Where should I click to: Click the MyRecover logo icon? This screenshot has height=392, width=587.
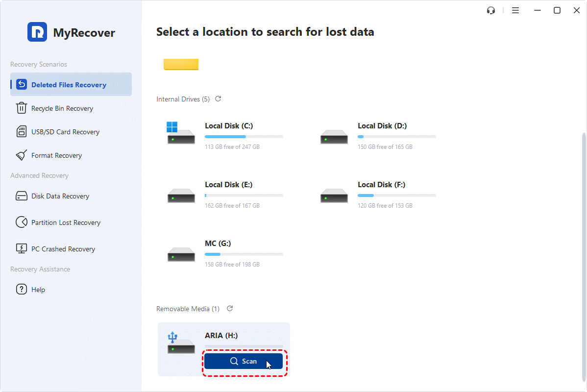pos(37,32)
